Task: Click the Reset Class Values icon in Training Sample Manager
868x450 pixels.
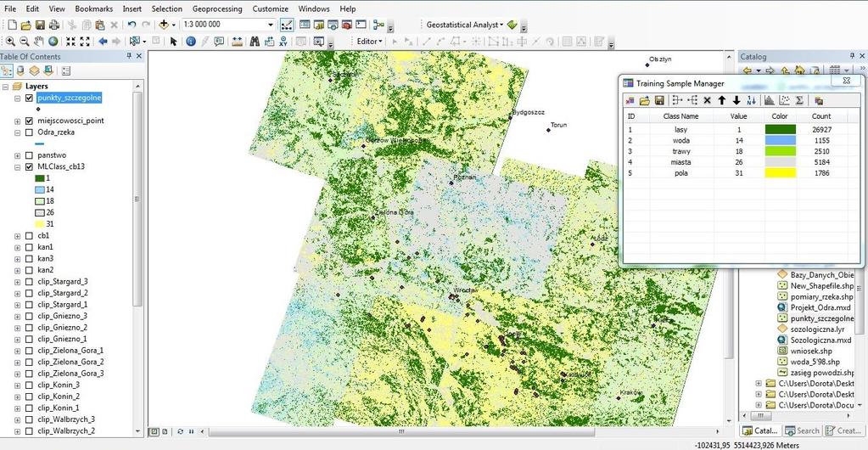Action: (751, 100)
